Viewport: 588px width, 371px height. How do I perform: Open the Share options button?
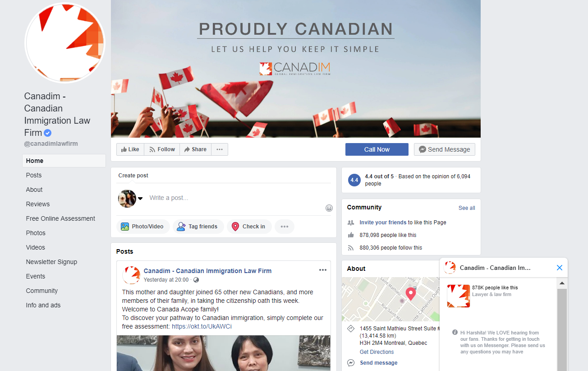click(195, 149)
